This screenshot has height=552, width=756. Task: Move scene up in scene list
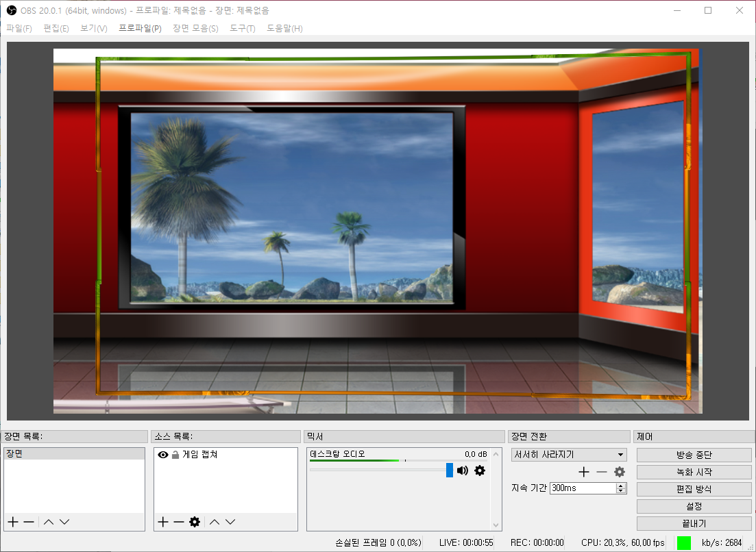(x=49, y=522)
